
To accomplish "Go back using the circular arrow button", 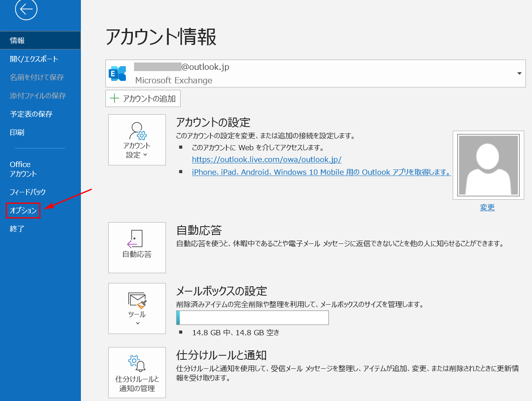I will tap(26, 9).
